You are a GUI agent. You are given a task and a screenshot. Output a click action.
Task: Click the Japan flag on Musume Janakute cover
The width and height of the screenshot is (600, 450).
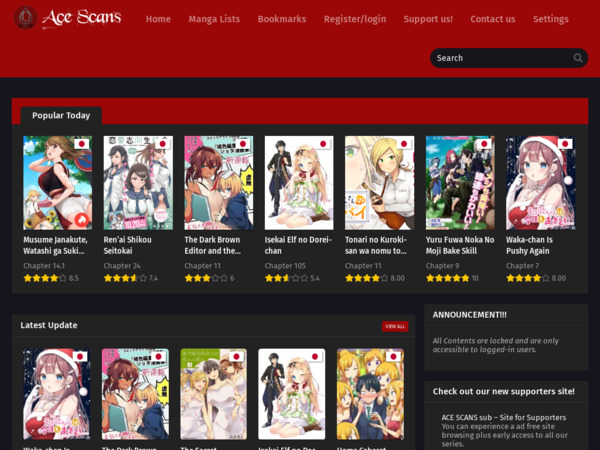[x=81, y=144]
